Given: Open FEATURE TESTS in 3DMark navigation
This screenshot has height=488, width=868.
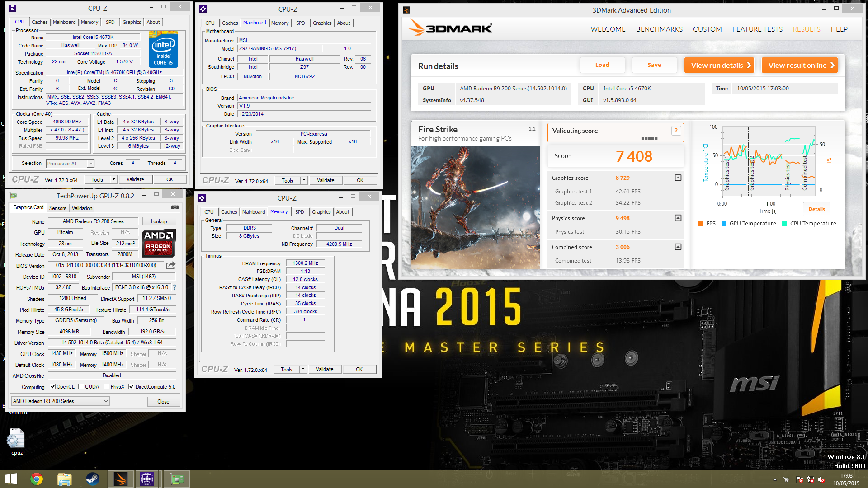Looking at the screenshot, I should [x=757, y=29].
